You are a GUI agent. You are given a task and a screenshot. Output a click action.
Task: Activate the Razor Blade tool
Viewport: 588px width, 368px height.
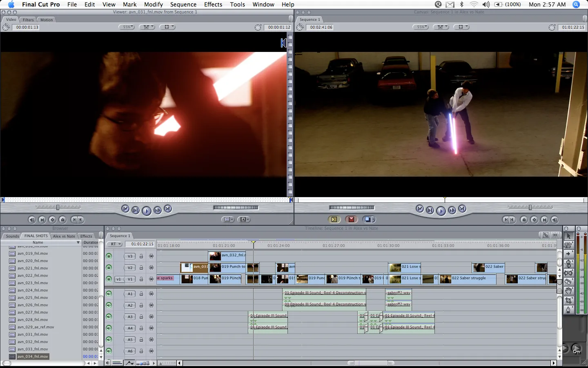[x=568, y=282]
